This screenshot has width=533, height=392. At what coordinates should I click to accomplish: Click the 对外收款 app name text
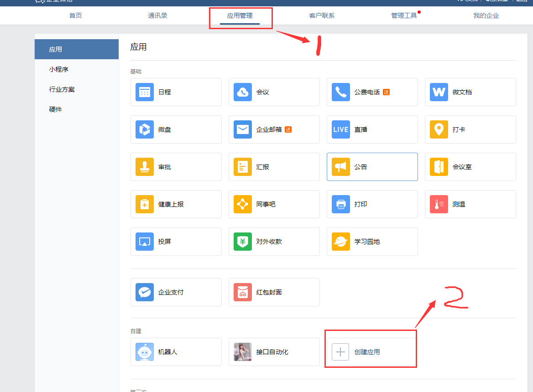(269, 241)
